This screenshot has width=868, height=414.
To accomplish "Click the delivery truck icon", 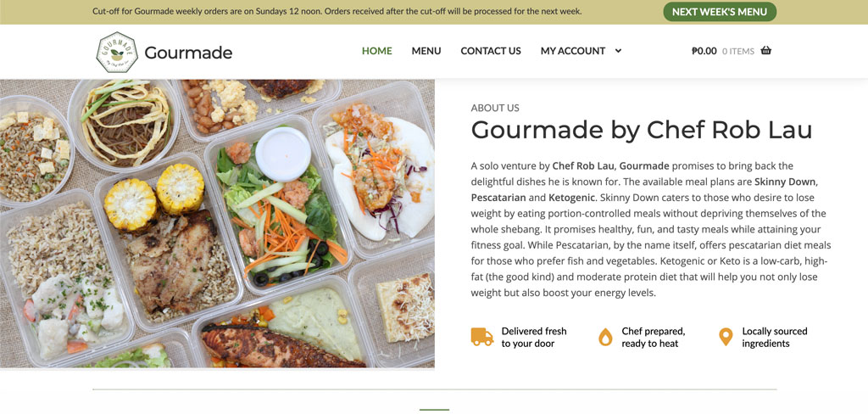I will coord(481,337).
